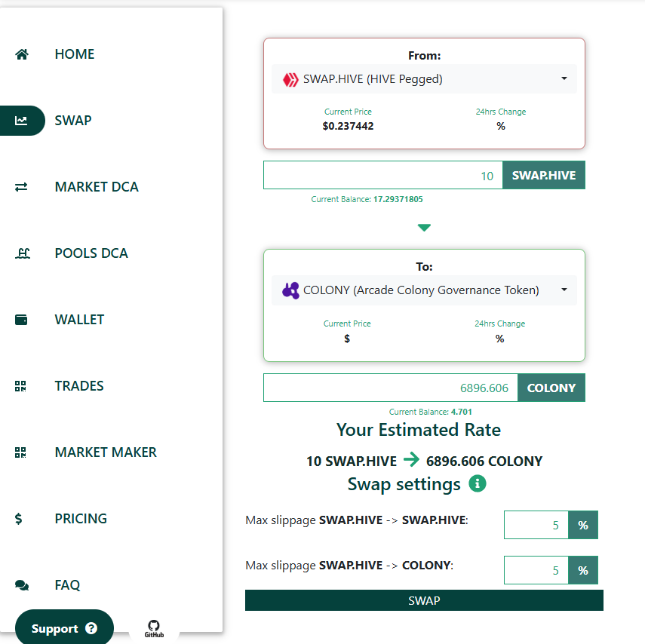Click the Swap settings heading text
645x644 pixels.
click(x=404, y=484)
